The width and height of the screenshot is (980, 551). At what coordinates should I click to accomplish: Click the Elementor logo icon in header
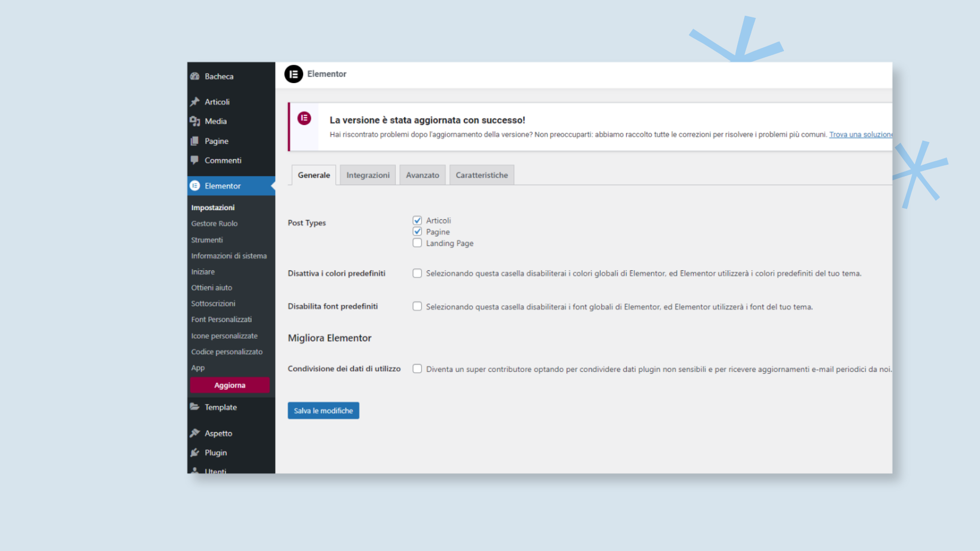coord(294,73)
